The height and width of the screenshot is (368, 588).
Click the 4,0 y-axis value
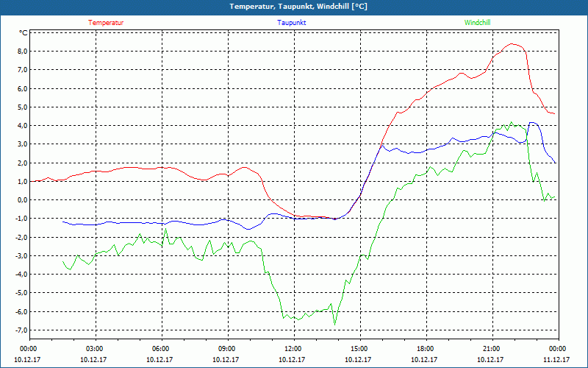tap(23, 125)
